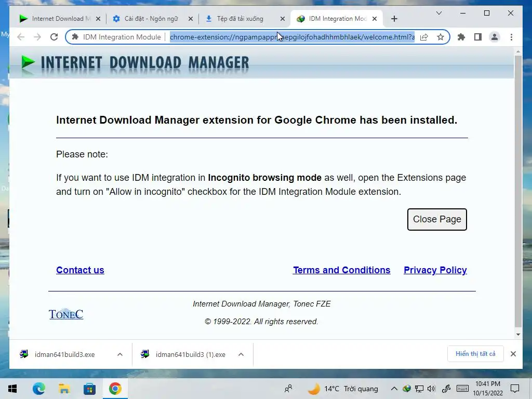Open the People icon in taskbar

(288, 389)
